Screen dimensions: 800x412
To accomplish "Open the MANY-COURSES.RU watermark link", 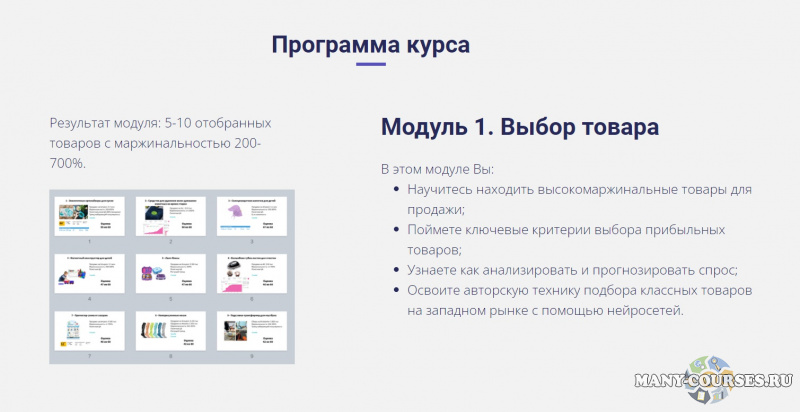I will [717, 384].
